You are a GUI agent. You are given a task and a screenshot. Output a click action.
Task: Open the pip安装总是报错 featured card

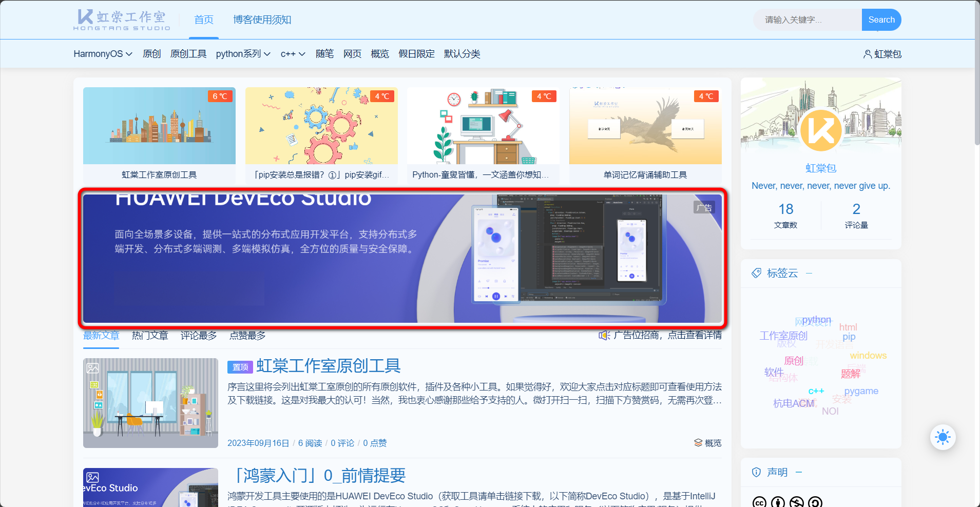[321, 135]
